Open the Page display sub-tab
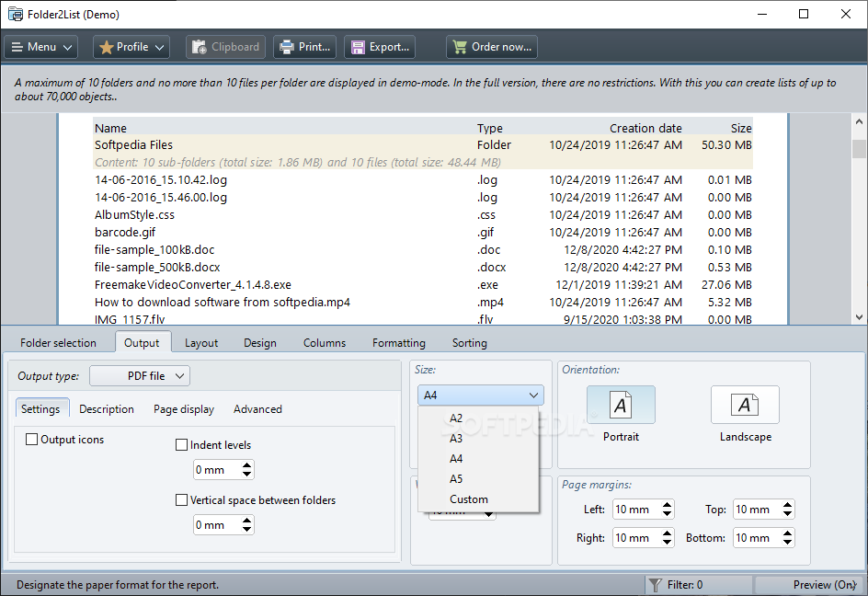The height and width of the screenshot is (596, 868). [184, 409]
